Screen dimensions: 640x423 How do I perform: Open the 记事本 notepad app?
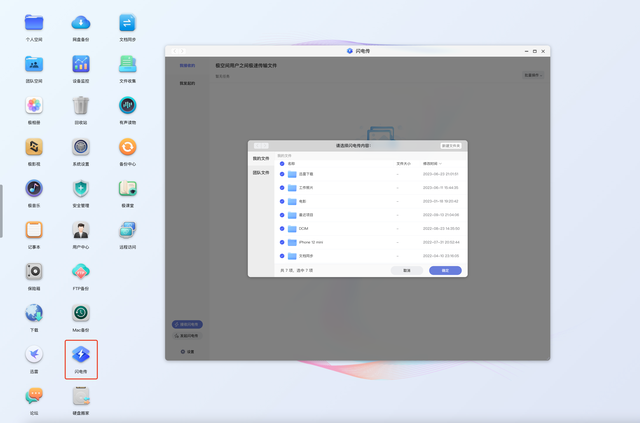pyautogui.click(x=34, y=230)
